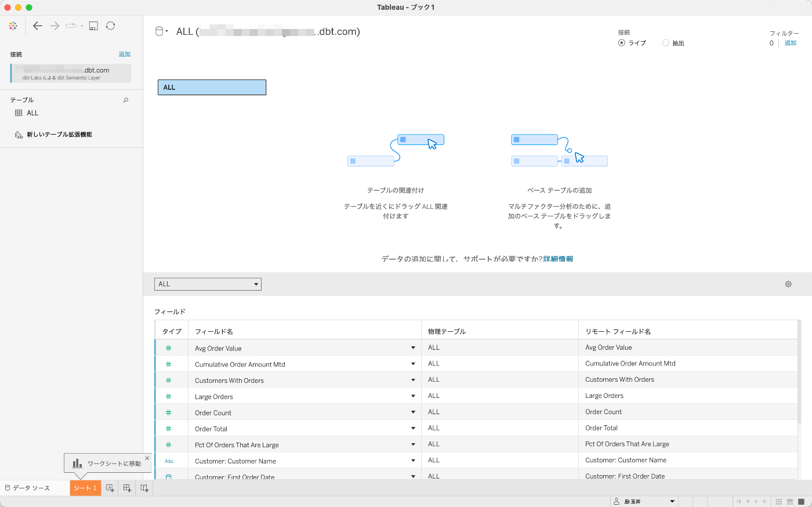Click number type icon for Order Count
Screen dimensions: 812x507
169,412
